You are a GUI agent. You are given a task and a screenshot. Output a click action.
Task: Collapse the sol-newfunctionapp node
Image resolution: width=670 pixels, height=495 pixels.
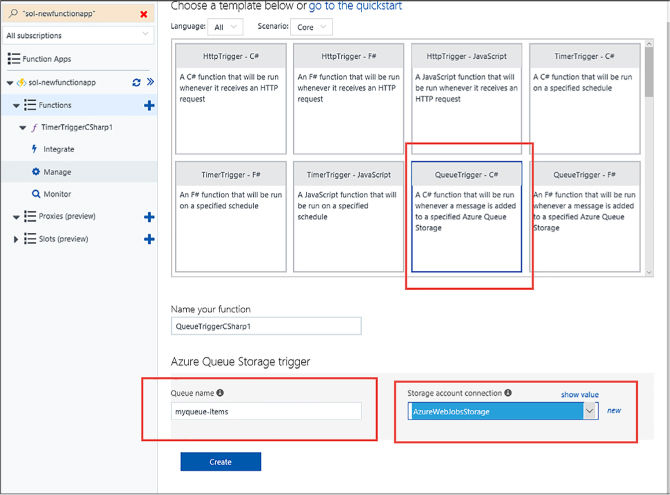[x=10, y=83]
